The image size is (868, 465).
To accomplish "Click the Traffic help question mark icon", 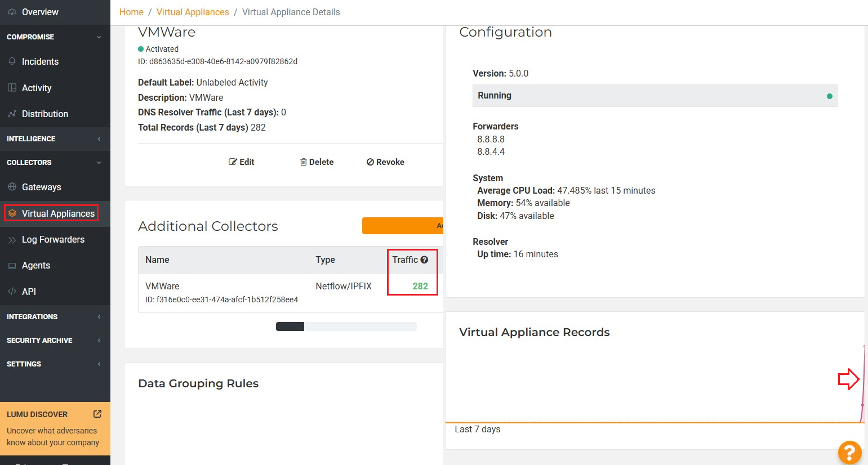I will (x=424, y=260).
